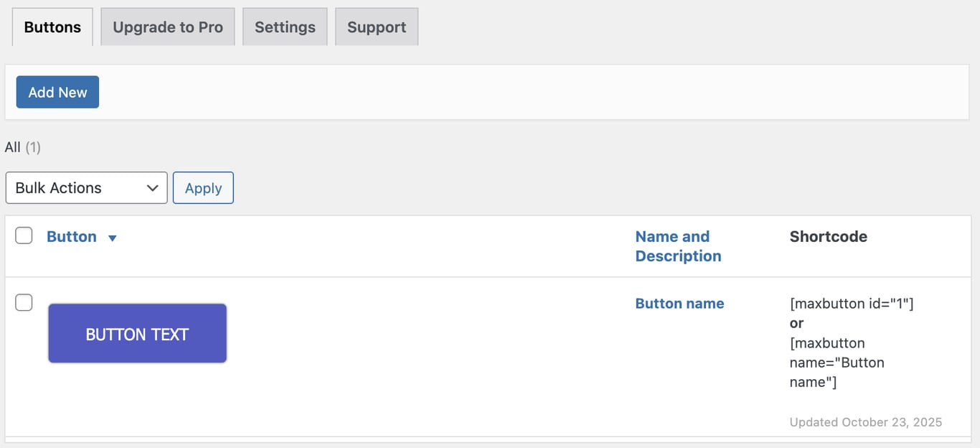Click the Updated October 23, 2025 text
Screen dimensions: 980x448
(x=865, y=422)
